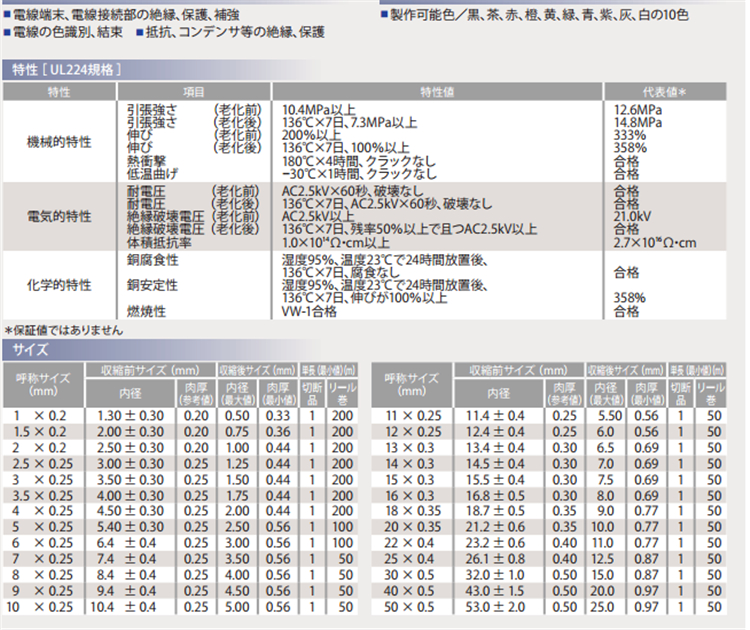Image resolution: width=750 pixels, height=630 pixels.
Task: Click the 12.6MPa representative value
Action: (x=638, y=109)
